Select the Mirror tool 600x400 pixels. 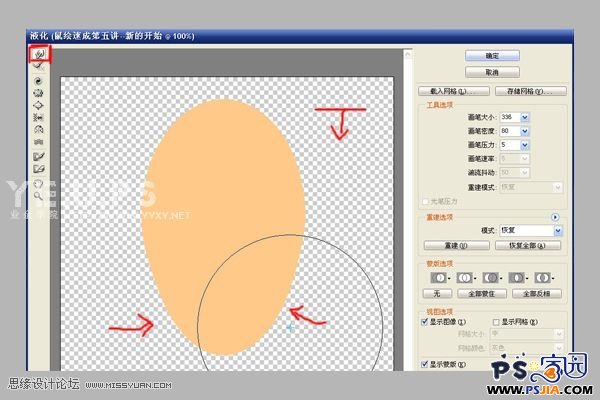click(38, 130)
